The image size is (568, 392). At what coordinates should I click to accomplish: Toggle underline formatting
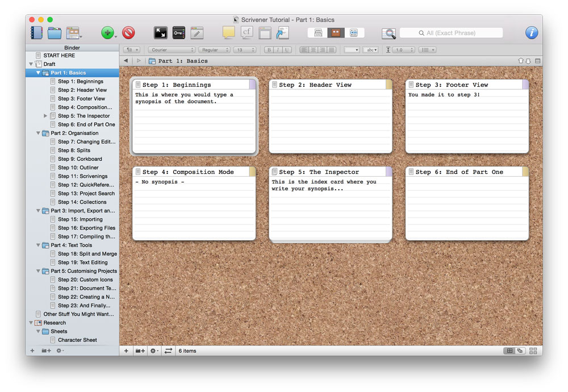point(287,49)
